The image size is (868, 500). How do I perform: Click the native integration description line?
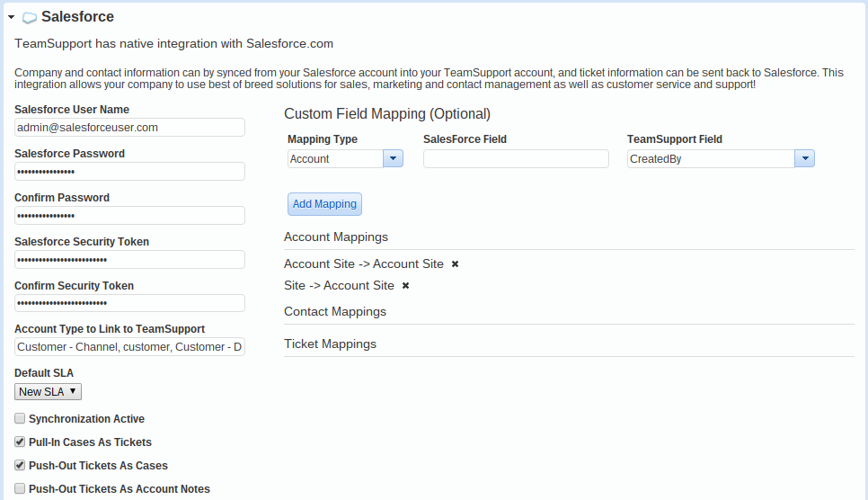(x=173, y=44)
